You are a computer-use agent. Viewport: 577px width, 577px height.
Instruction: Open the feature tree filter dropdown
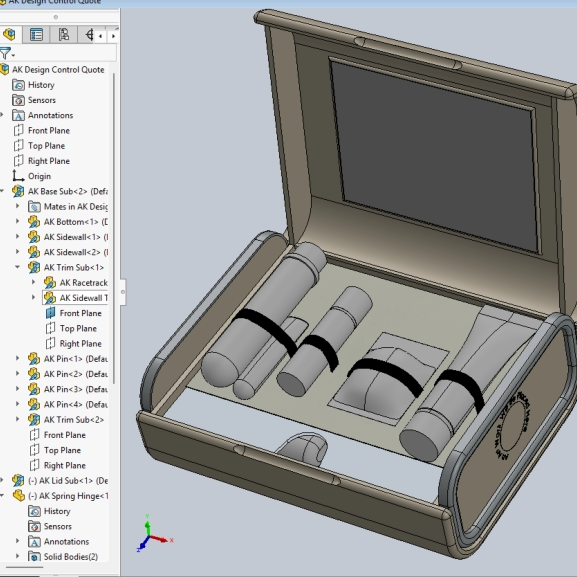pyautogui.click(x=7, y=54)
